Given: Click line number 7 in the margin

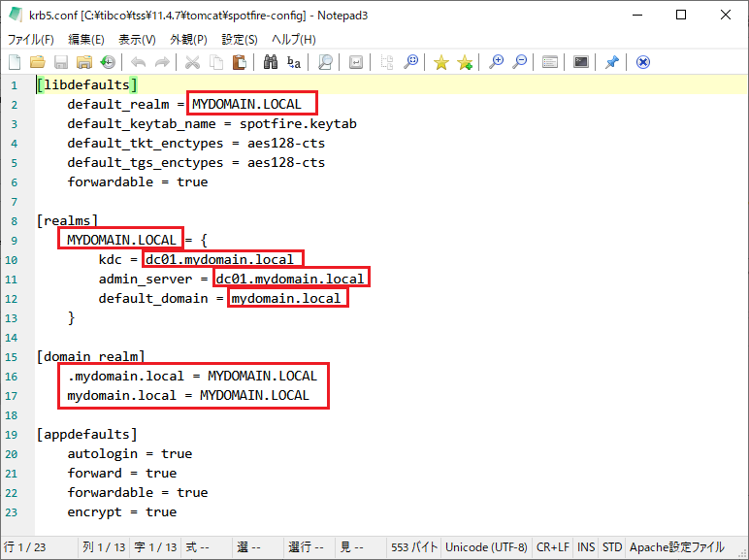Looking at the screenshot, I should (14, 202).
